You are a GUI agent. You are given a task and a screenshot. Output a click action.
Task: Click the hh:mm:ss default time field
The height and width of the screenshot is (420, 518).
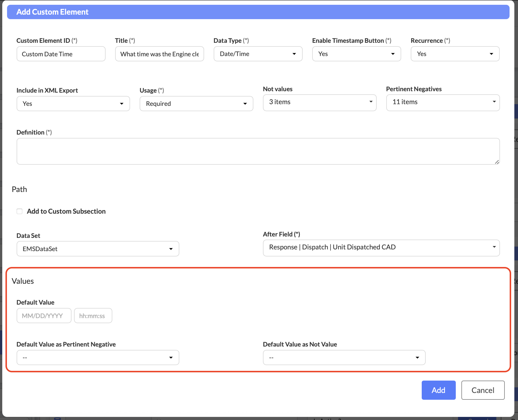[93, 316]
